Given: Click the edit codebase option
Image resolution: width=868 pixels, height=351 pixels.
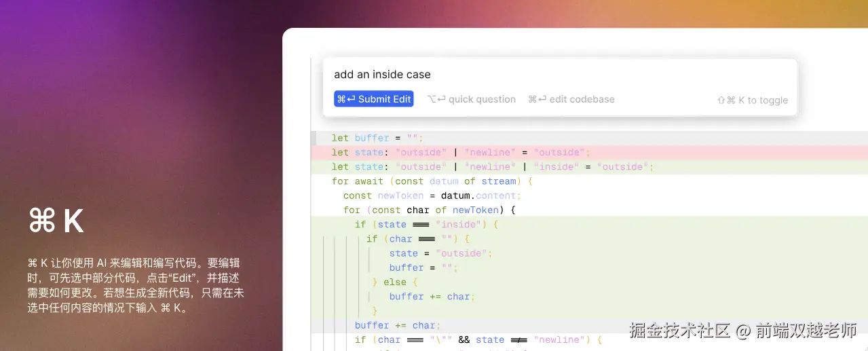Looking at the screenshot, I should pos(571,99).
